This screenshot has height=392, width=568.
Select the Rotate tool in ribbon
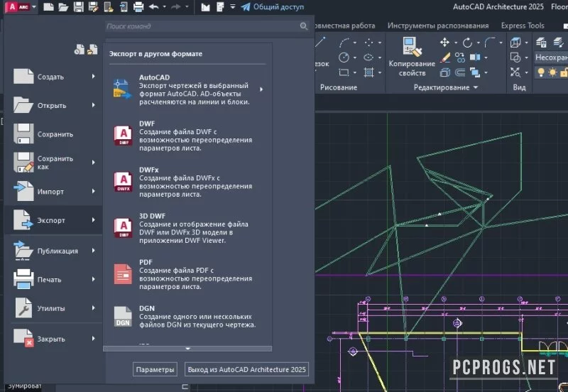pyautogui.click(x=467, y=43)
